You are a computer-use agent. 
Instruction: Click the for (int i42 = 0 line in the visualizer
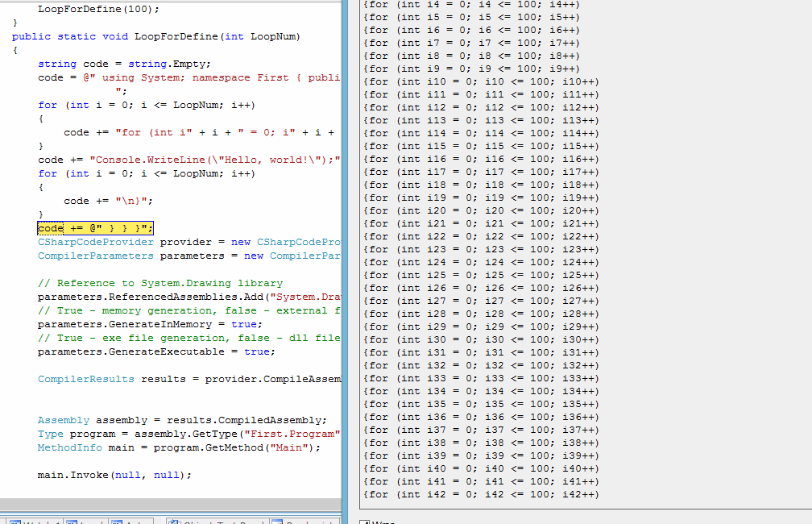[x=481, y=494]
